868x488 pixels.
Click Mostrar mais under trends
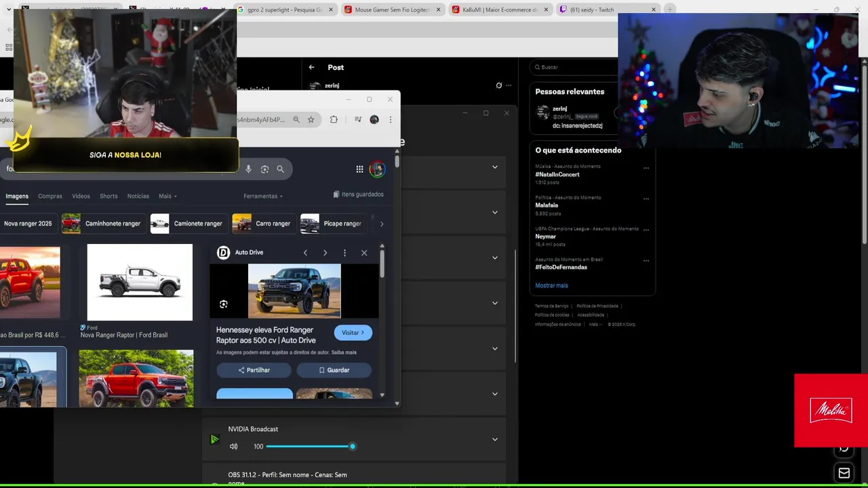point(551,285)
